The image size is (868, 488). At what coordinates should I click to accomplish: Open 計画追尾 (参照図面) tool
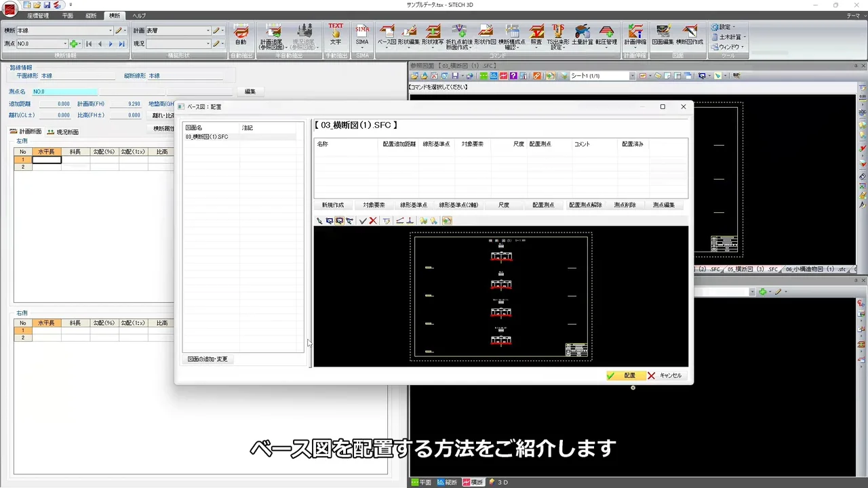click(x=272, y=36)
